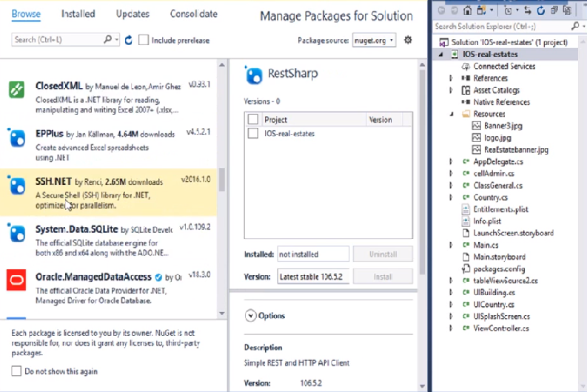The height and width of the screenshot is (392, 587).
Task: Click Refresh icon in Solution Explorer toolbar
Action: [540, 10]
